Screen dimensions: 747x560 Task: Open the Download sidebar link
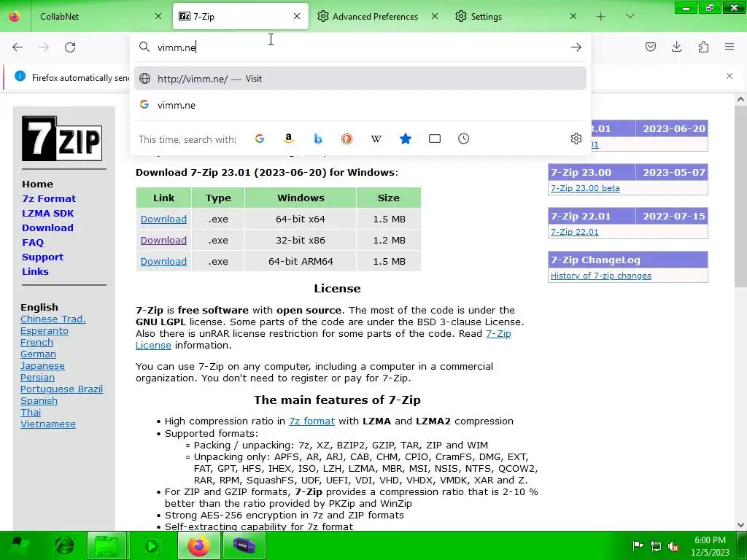click(47, 227)
